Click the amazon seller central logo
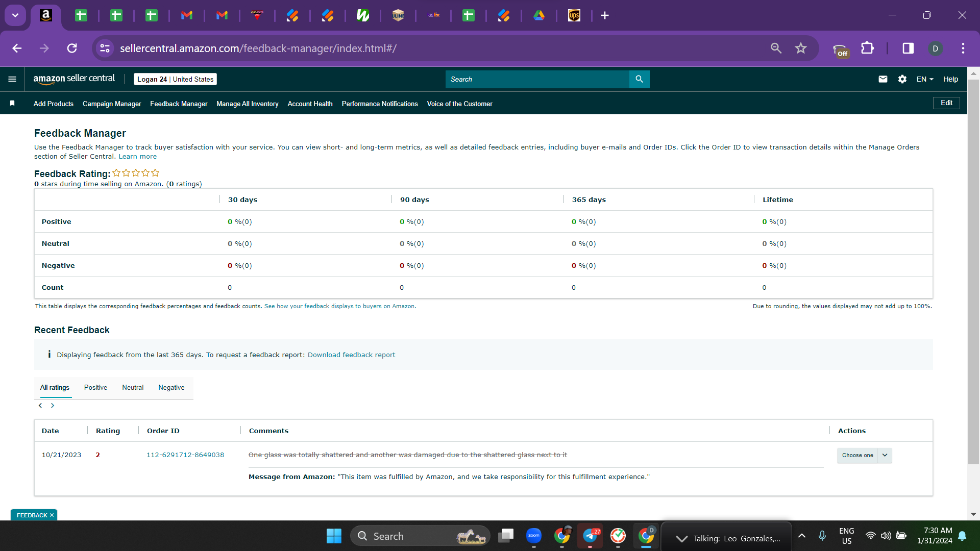Image resolution: width=980 pixels, height=551 pixels. (x=74, y=79)
